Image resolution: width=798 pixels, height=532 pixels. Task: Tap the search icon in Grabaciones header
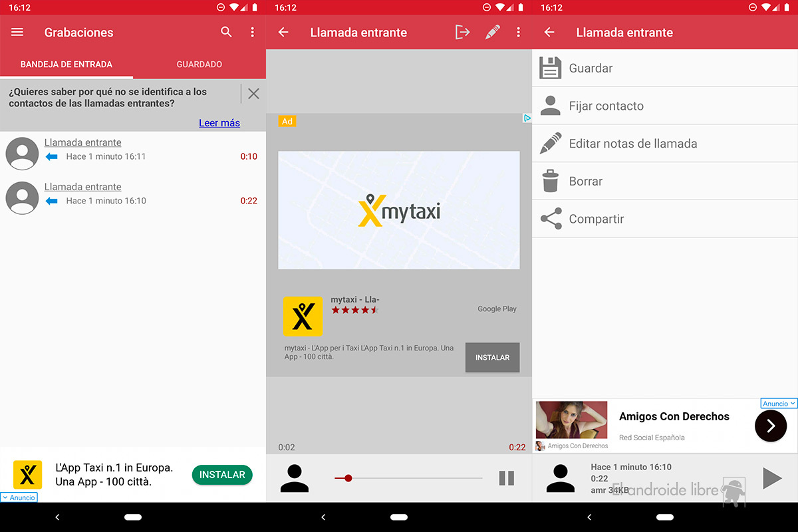pos(227,33)
